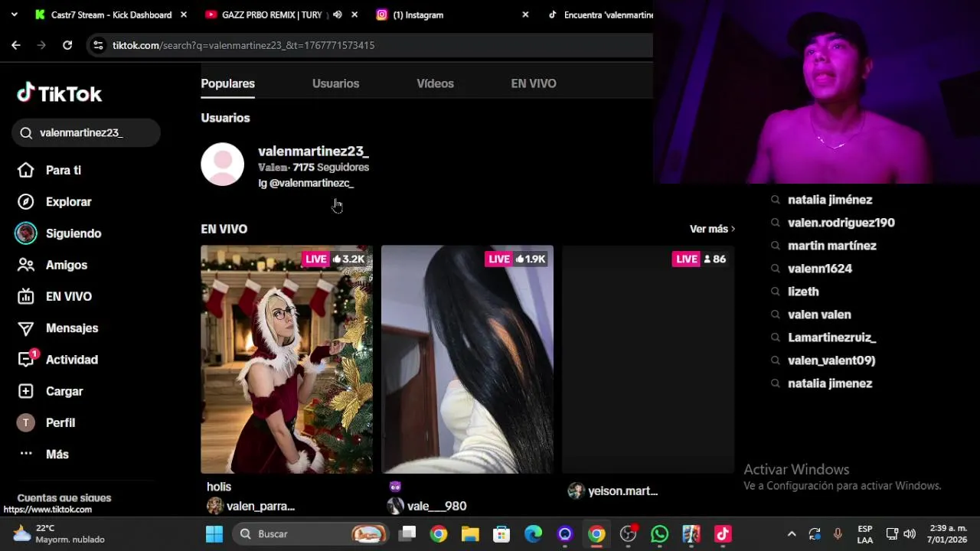This screenshot has height=551, width=980.
Task: Open Amigos in sidebar
Action: coord(52,265)
